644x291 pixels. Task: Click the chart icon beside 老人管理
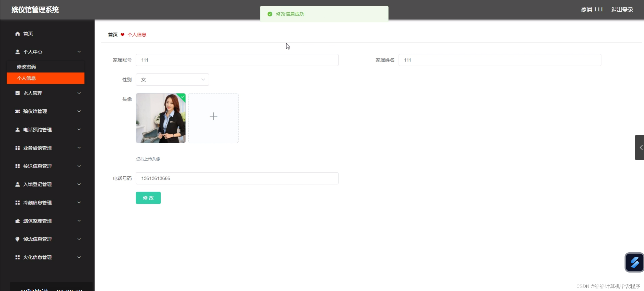17,93
